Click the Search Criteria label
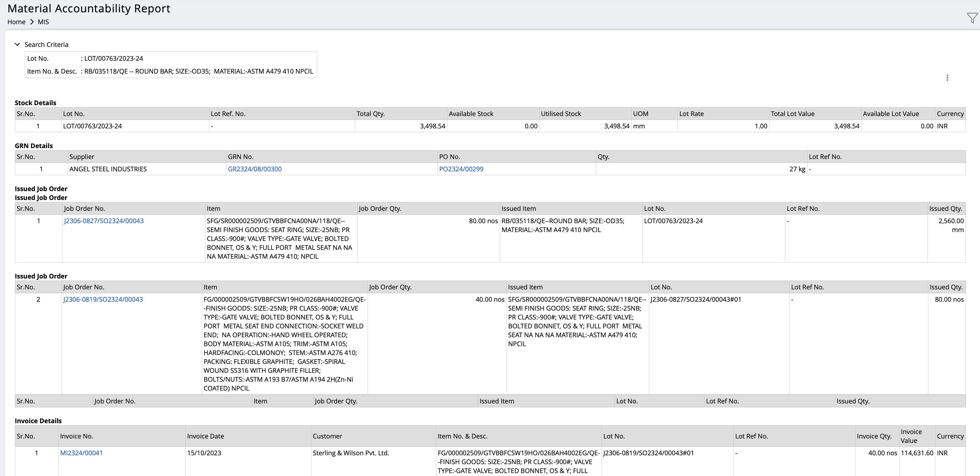The height and width of the screenshot is (476, 980). 46,44
